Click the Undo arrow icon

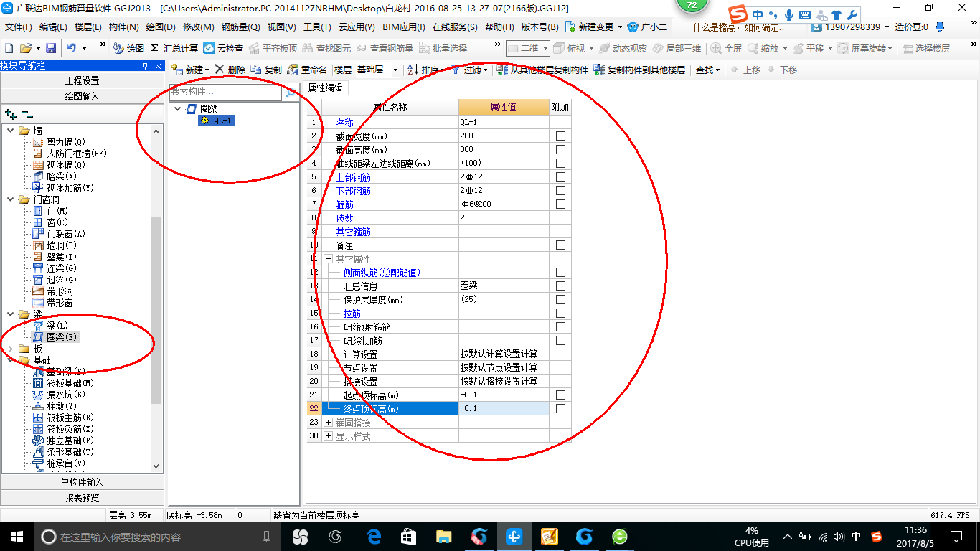(72, 48)
